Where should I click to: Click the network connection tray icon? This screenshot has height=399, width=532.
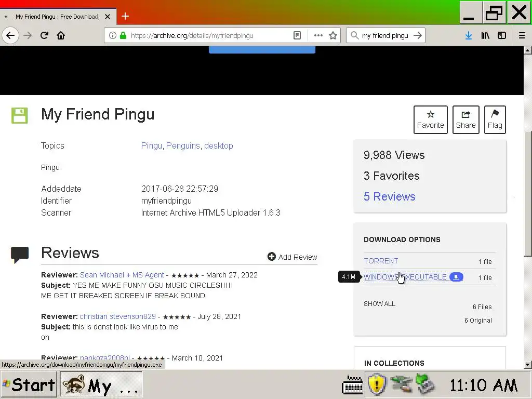coord(402,384)
